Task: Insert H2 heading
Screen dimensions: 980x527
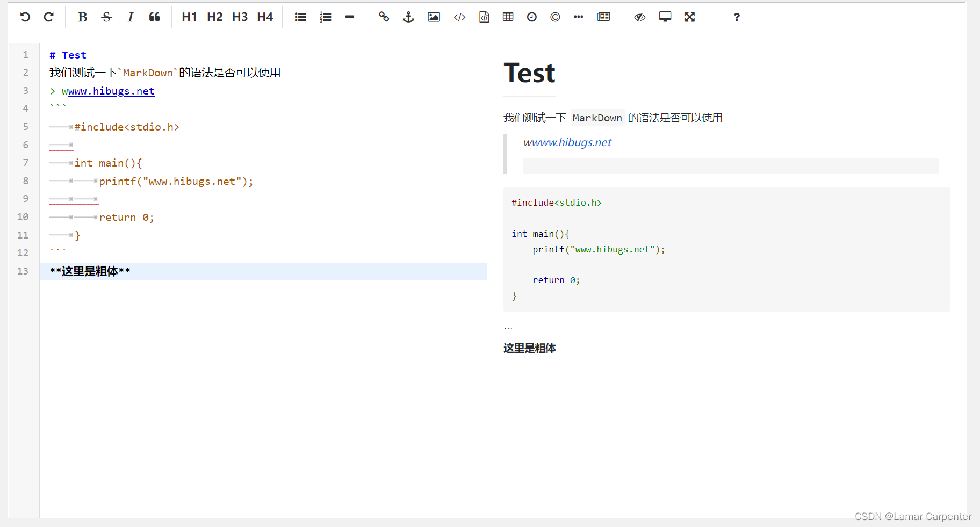Action: click(214, 17)
